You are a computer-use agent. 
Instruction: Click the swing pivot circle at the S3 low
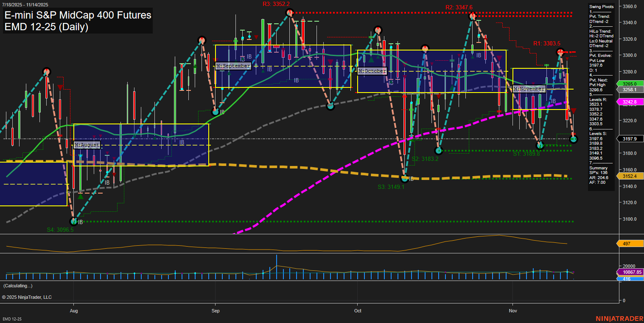(x=405, y=179)
